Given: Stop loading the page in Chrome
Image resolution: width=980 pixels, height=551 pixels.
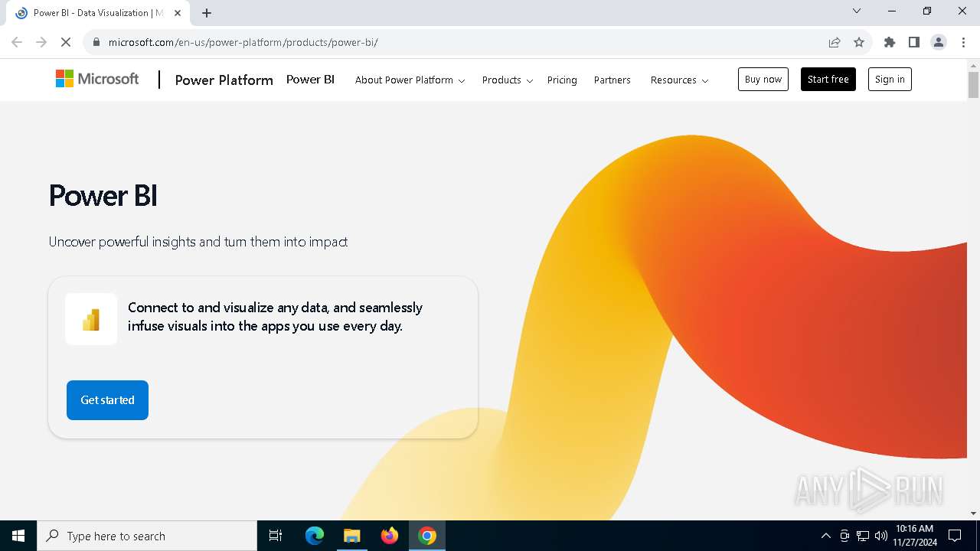Looking at the screenshot, I should coord(66,42).
